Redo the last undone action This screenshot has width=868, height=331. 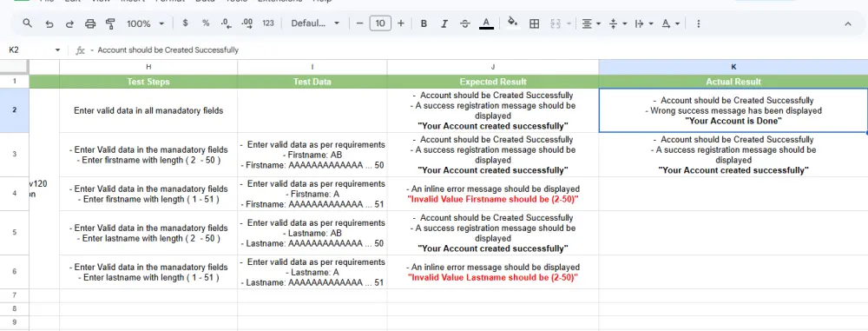(x=69, y=23)
